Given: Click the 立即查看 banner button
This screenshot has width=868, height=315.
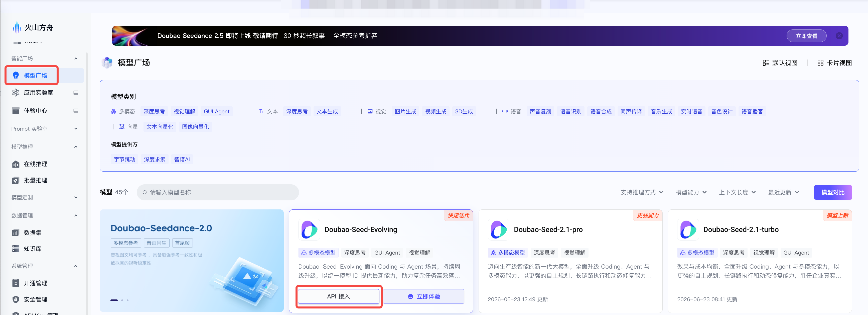Looking at the screenshot, I should click(806, 36).
